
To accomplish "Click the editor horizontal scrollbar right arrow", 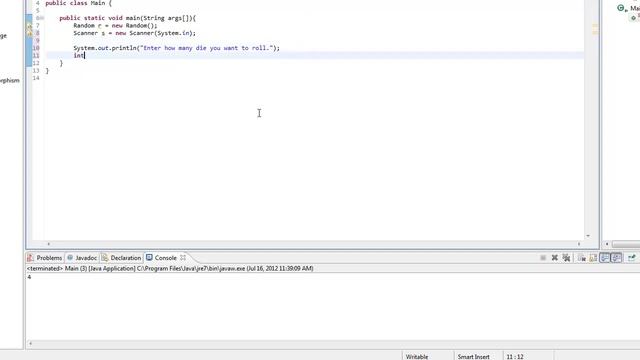I will [579, 244].
